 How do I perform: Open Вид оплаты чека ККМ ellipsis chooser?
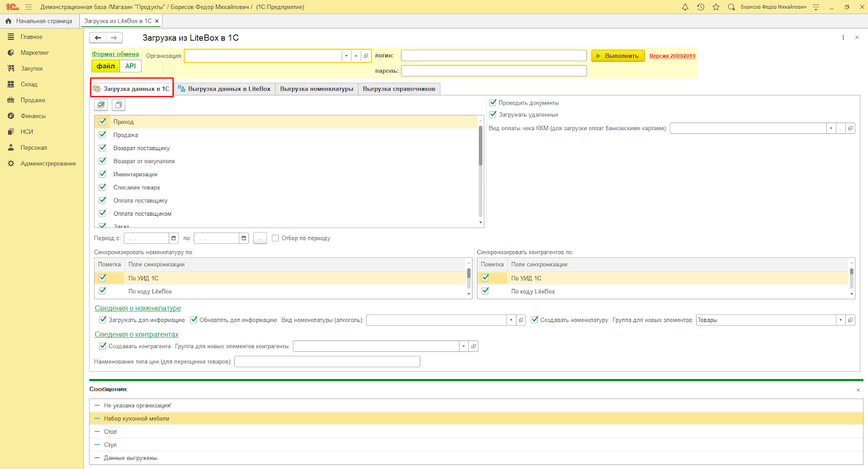pyautogui.click(x=841, y=129)
